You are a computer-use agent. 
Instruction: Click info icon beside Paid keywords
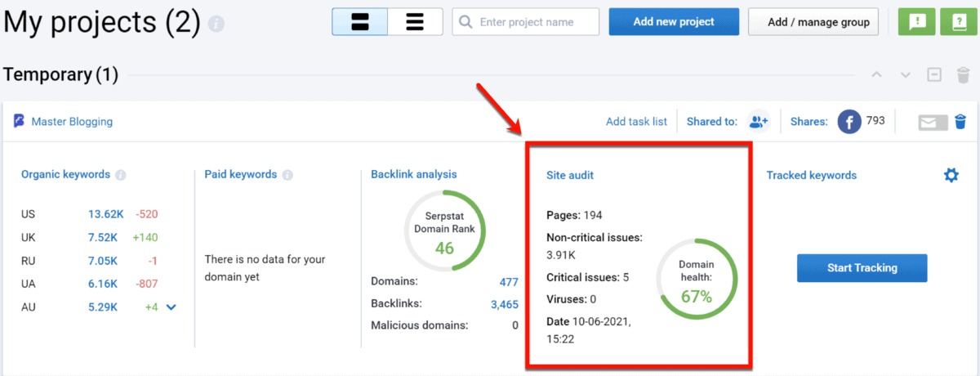287,175
